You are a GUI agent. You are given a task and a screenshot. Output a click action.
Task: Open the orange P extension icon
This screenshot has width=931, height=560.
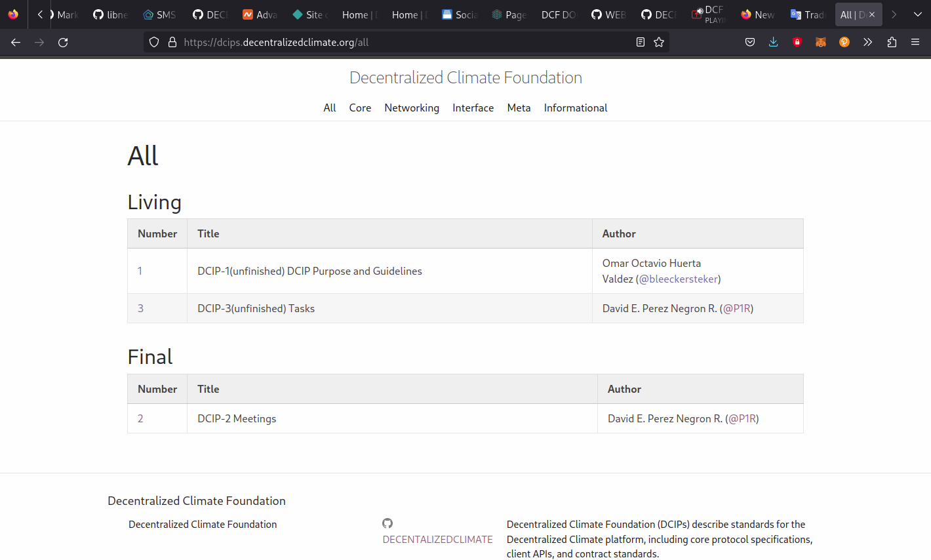coord(844,42)
